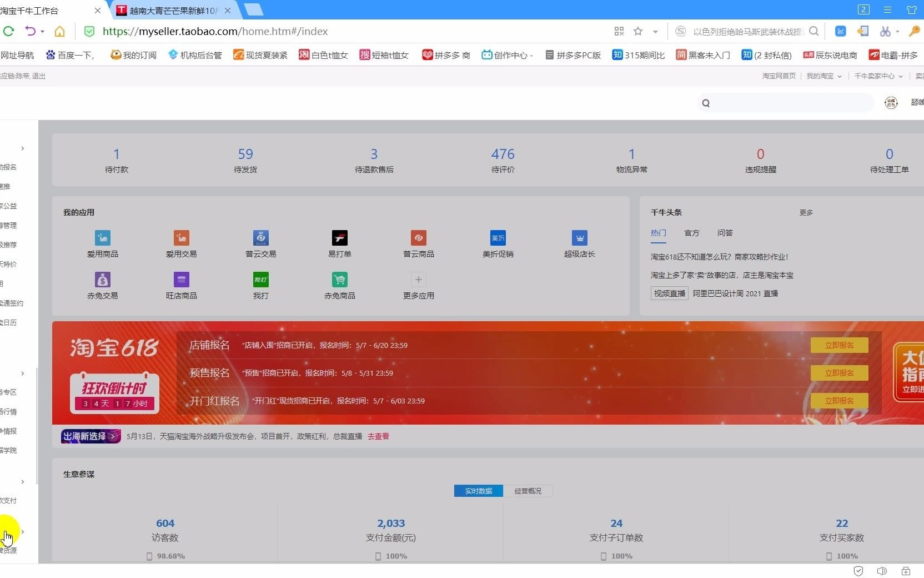This screenshot has height=578, width=924.
Task: Open the 我的淘宝 dropdown
Action: click(x=824, y=76)
